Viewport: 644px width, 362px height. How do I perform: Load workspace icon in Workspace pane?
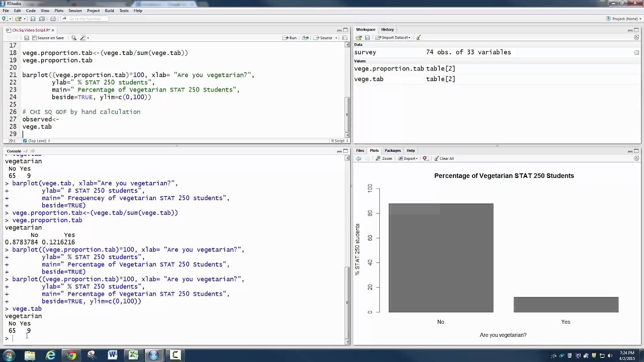click(359, 38)
